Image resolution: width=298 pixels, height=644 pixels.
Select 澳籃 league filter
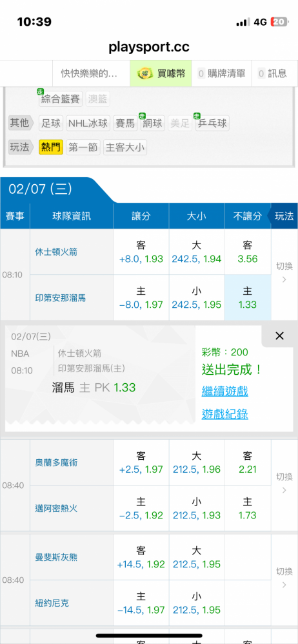point(99,99)
